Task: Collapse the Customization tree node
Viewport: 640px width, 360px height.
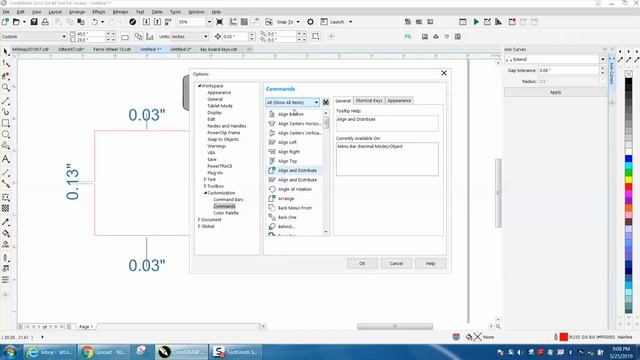Action: tap(205, 193)
